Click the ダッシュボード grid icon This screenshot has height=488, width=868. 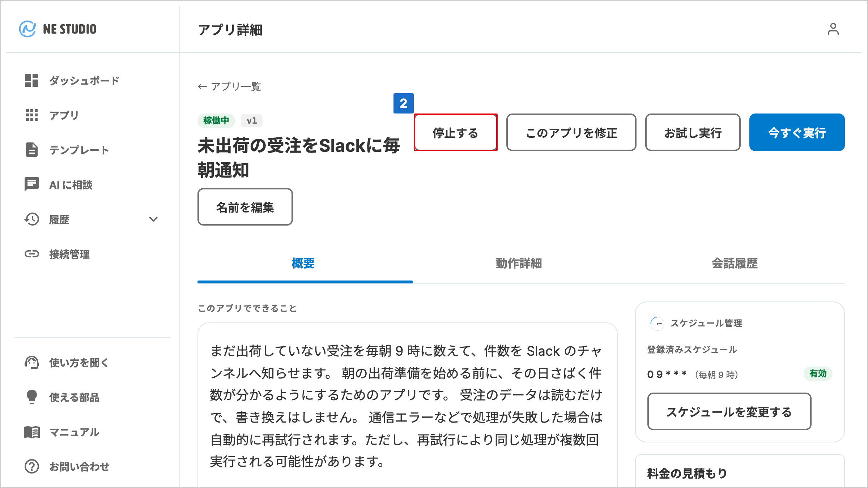[32, 80]
